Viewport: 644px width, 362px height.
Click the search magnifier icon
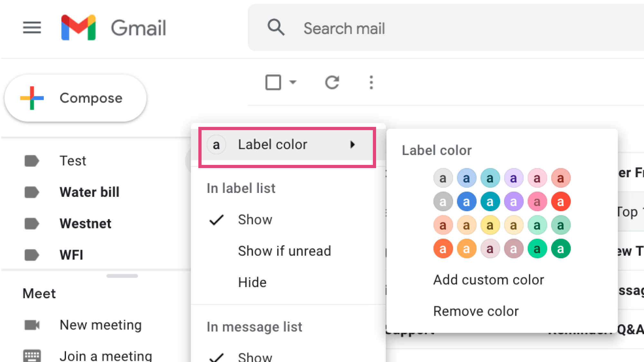tap(276, 27)
